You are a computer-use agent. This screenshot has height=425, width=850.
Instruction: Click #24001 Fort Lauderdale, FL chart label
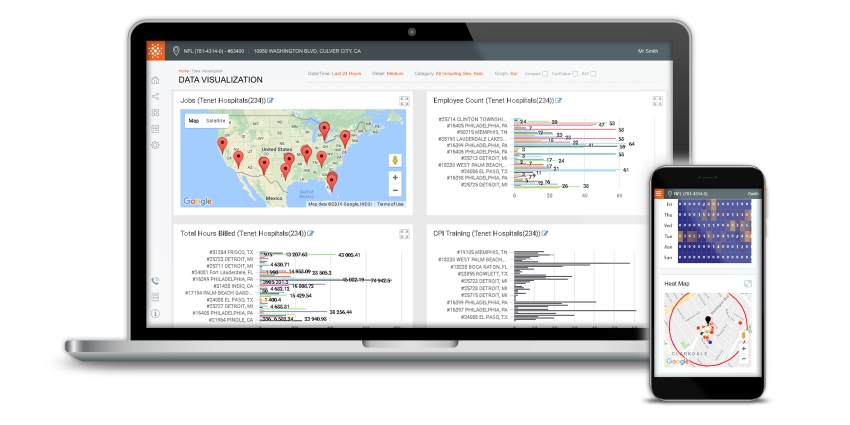(222, 273)
